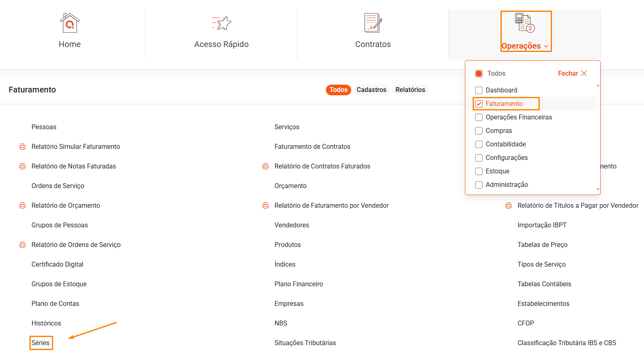This screenshot has width=644, height=357.
Task: Open Faturamento de Contratos
Action: coord(312,147)
